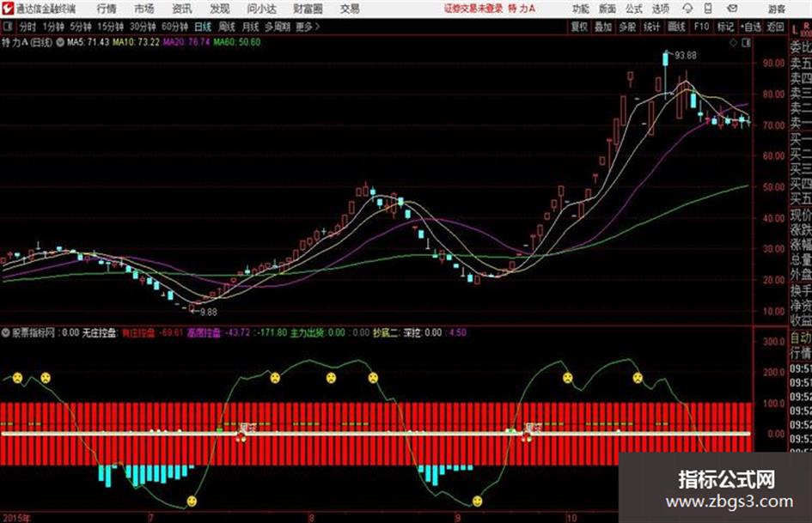Screen dimensions: 812x523
Task: Open the headset customer service icon
Action: point(687,9)
